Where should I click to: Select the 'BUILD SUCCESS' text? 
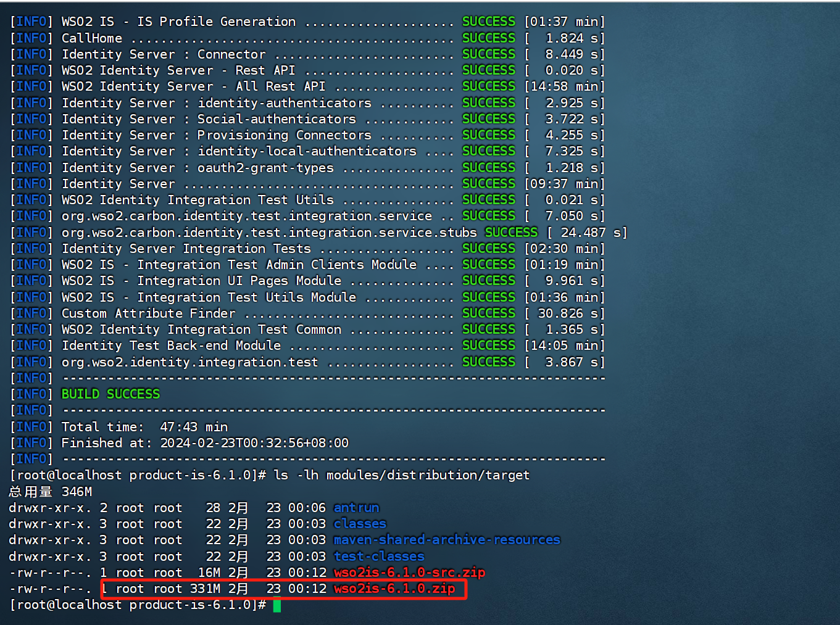coord(110,394)
